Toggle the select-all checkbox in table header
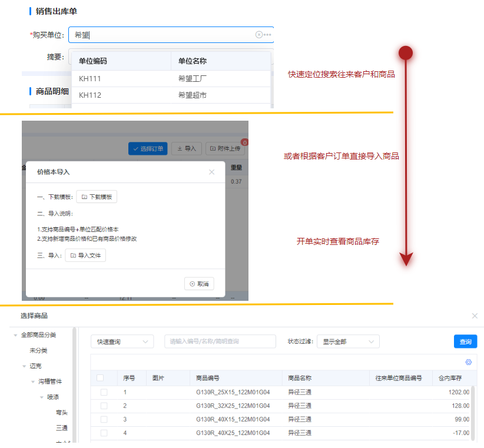Screen dimensions: 484x448 100,378
